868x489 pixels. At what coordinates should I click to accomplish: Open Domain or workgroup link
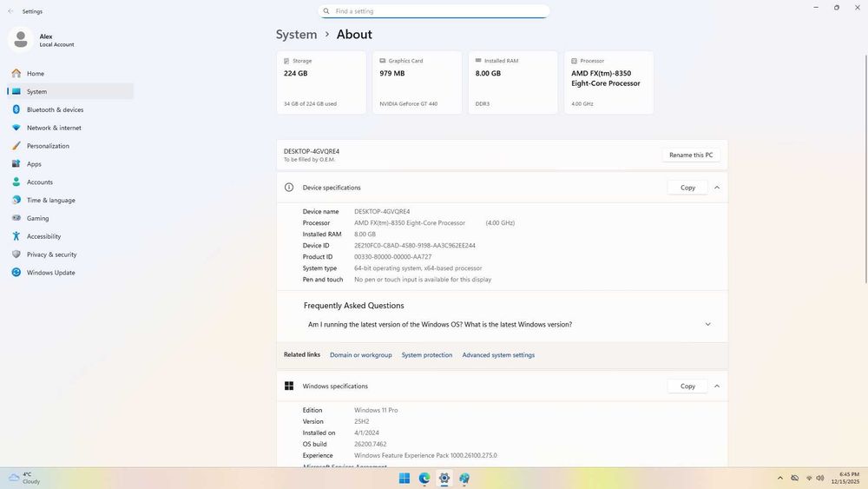pyautogui.click(x=361, y=355)
